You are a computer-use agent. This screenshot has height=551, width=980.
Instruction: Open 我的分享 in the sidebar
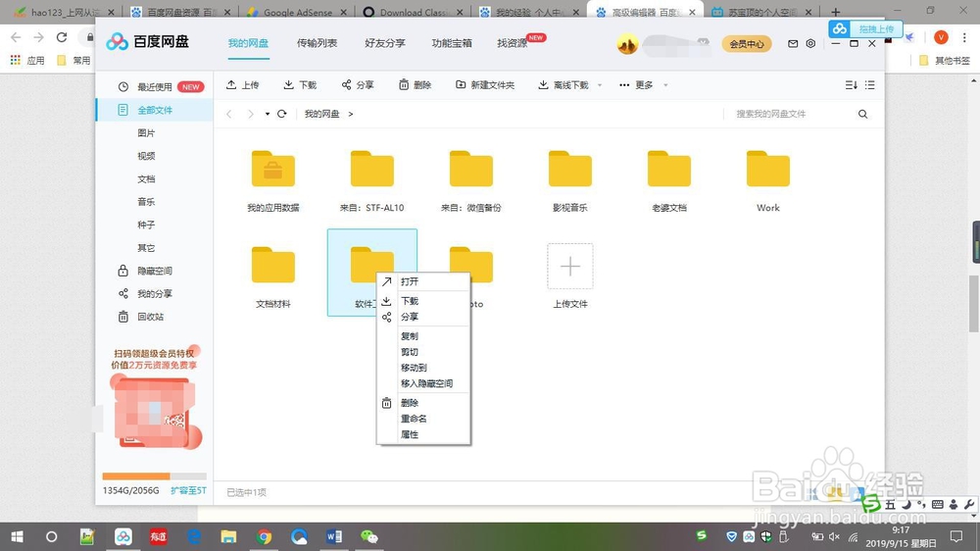pos(155,294)
